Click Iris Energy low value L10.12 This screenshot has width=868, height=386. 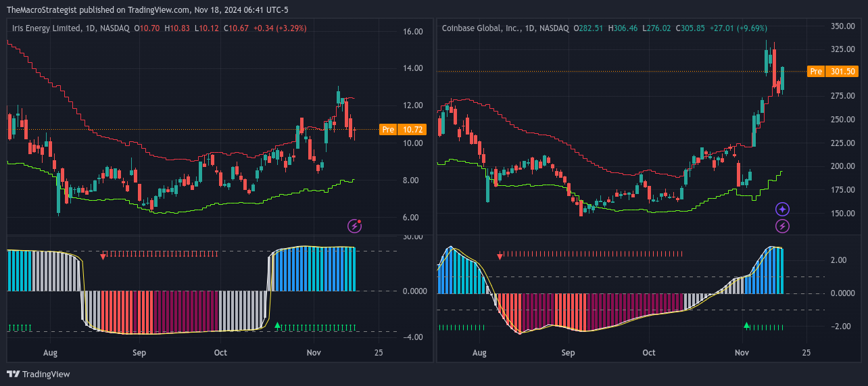pos(207,28)
